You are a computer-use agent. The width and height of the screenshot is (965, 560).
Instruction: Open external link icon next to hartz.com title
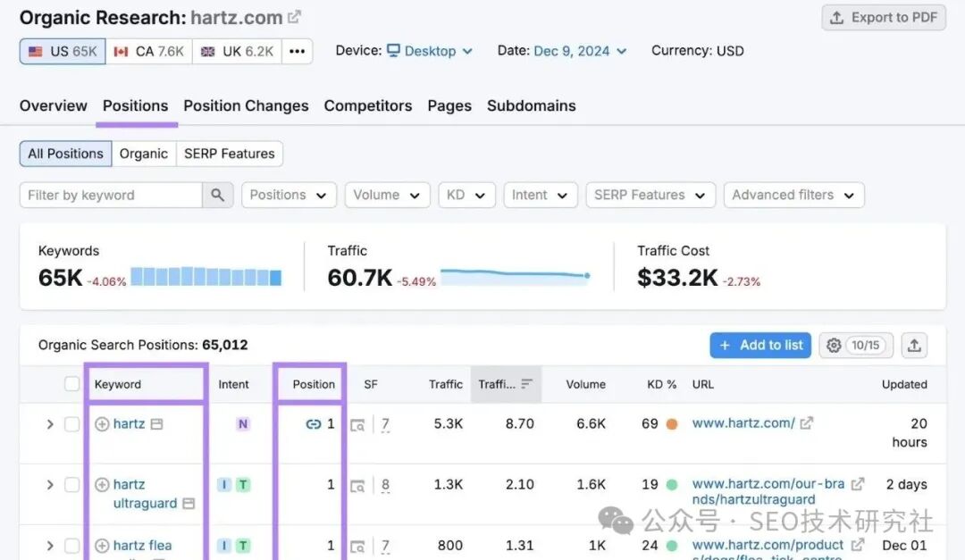tap(295, 17)
